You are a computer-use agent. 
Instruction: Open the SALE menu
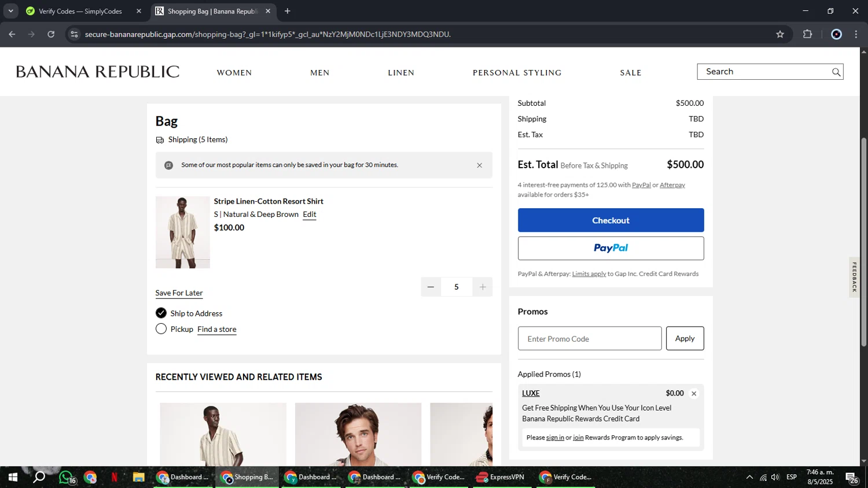coord(631,73)
